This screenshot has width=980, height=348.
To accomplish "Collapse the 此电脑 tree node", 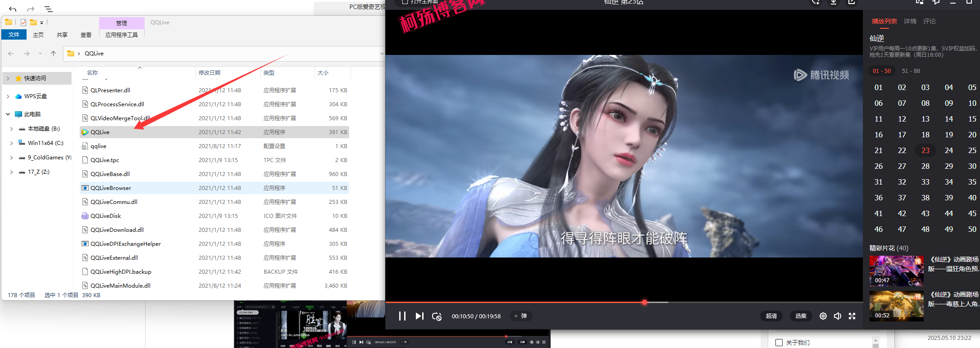I will (x=8, y=114).
